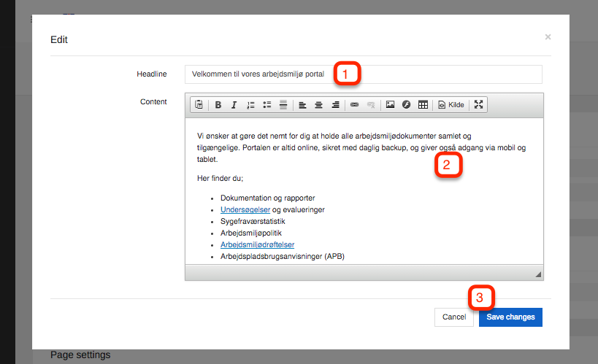The width and height of the screenshot is (598, 364).
Task: Toggle Bold formatting
Action: click(x=218, y=104)
